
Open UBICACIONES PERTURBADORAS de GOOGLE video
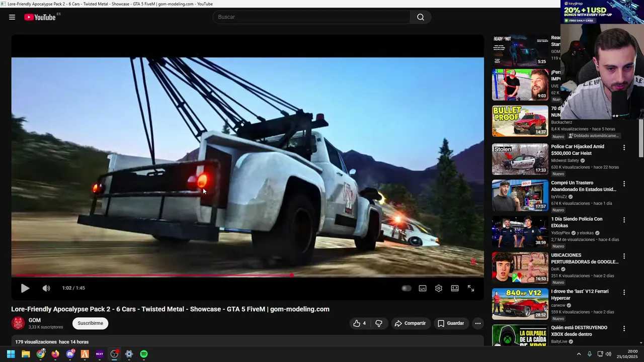585,258
